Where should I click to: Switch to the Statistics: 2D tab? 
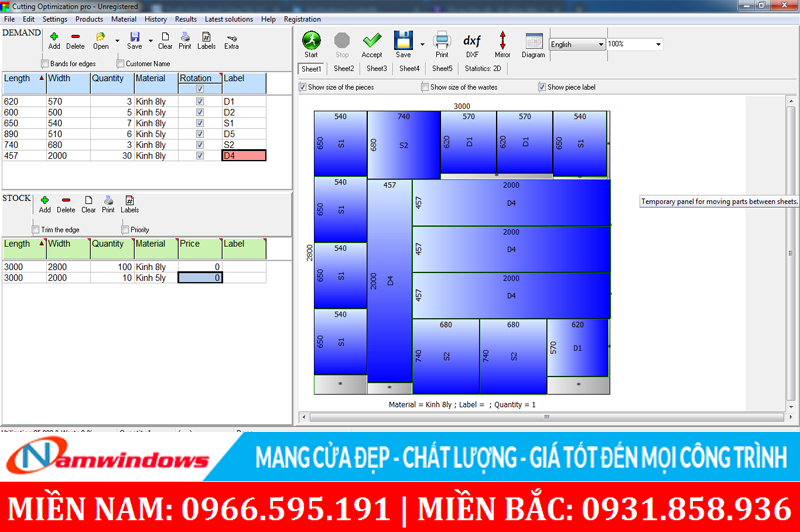pos(483,68)
